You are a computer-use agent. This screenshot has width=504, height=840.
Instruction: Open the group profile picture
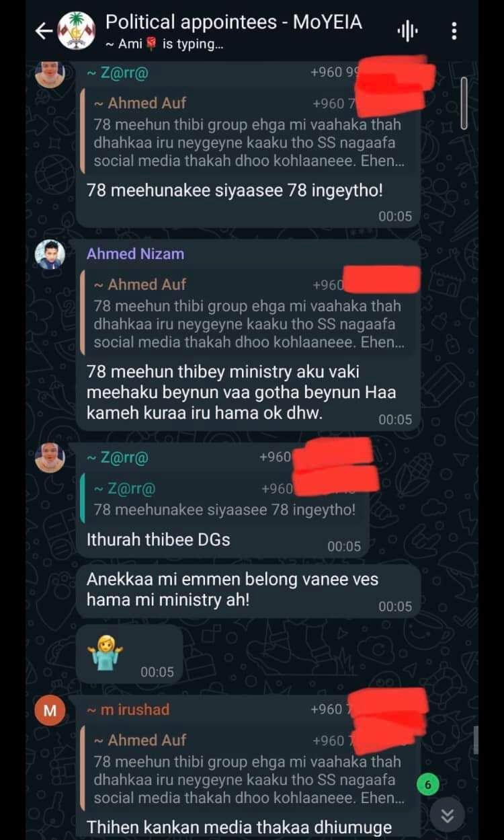[76, 31]
